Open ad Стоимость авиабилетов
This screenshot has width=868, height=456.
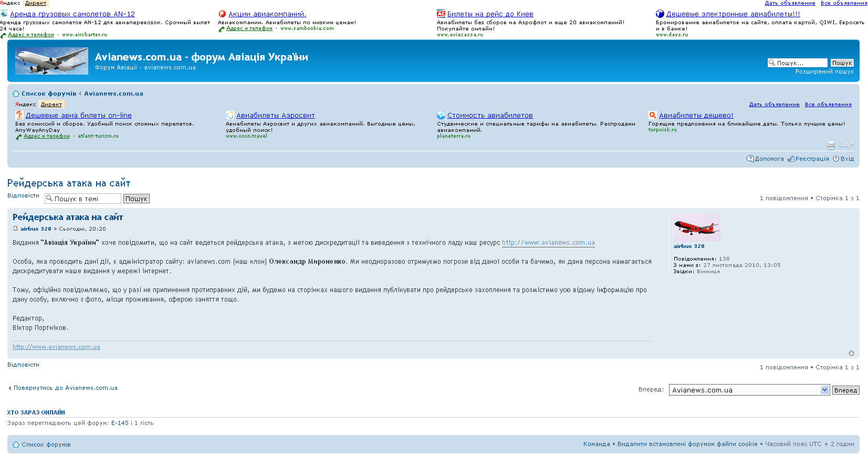490,116
